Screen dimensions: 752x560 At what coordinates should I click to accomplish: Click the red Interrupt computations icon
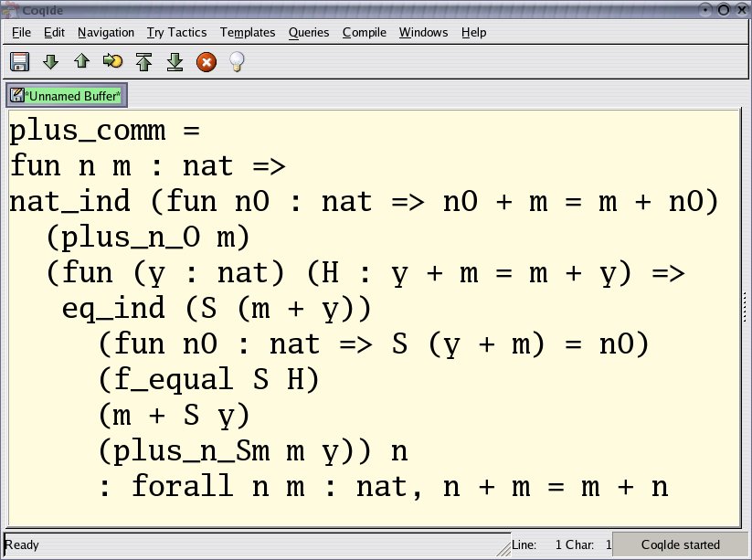click(207, 62)
